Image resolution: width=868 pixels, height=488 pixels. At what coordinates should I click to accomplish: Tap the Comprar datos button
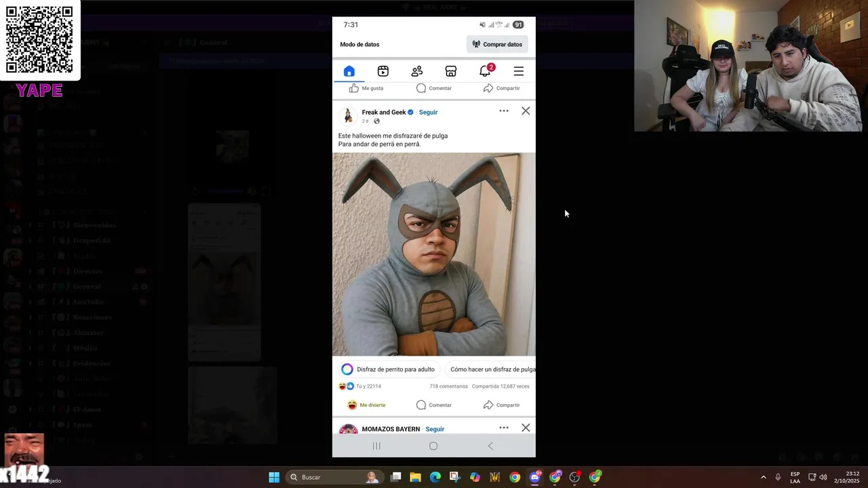tap(497, 44)
